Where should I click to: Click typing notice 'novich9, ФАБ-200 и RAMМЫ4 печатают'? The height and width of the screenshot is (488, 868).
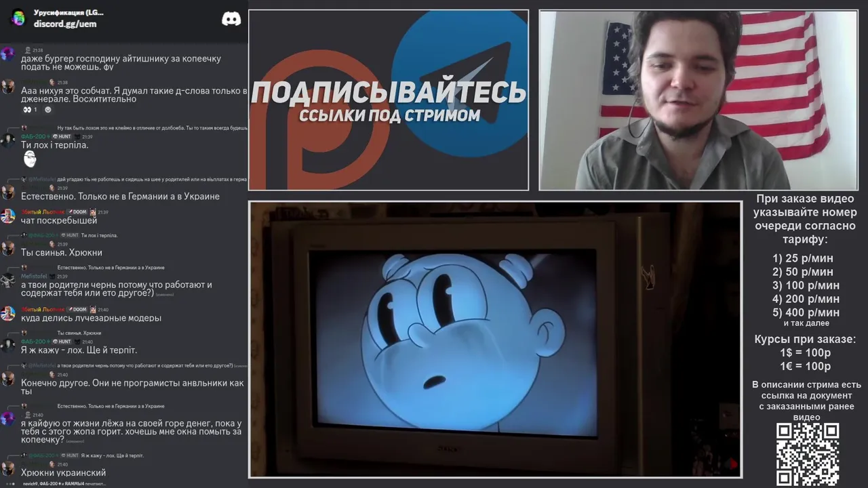tap(64, 484)
